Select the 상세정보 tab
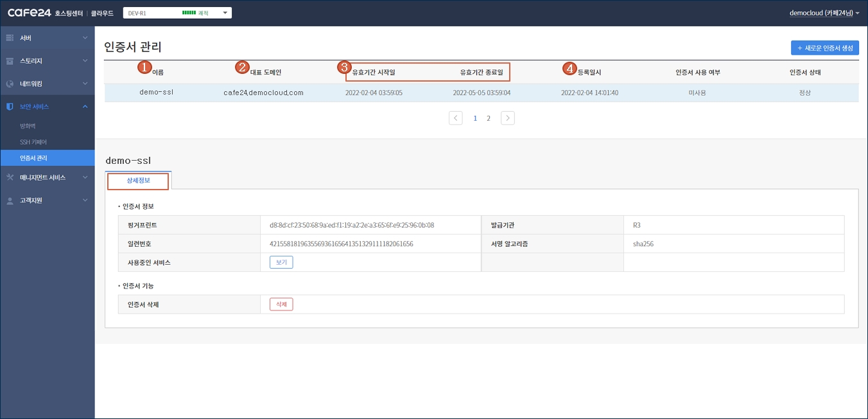 coord(139,181)
